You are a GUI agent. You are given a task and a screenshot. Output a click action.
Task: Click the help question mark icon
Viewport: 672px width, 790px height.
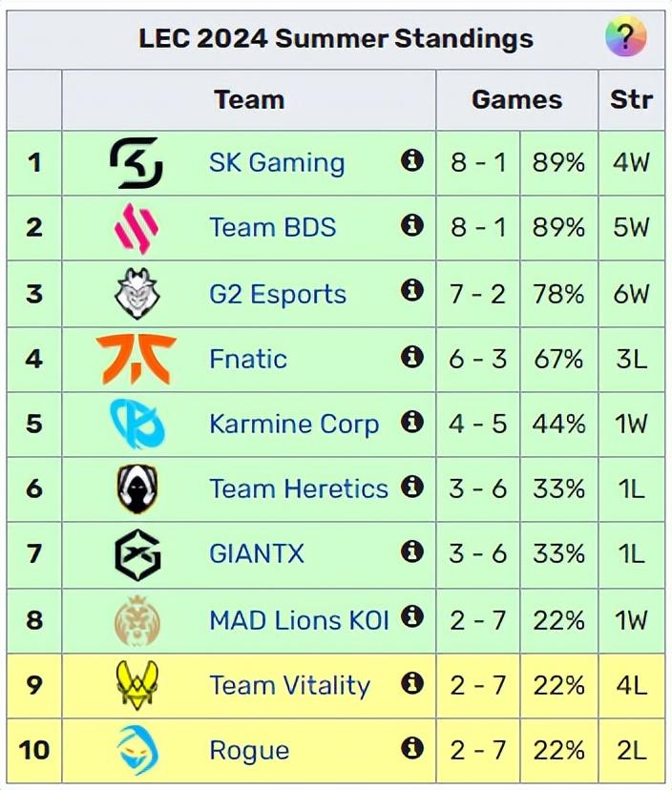tap(625, 38)
